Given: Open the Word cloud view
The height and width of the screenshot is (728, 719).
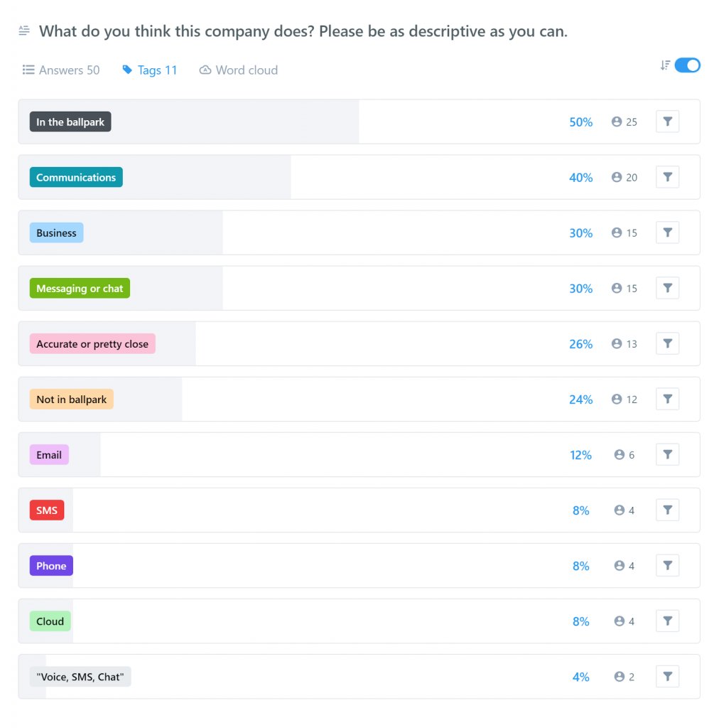Looking at the screenshot, I should 238,70.
